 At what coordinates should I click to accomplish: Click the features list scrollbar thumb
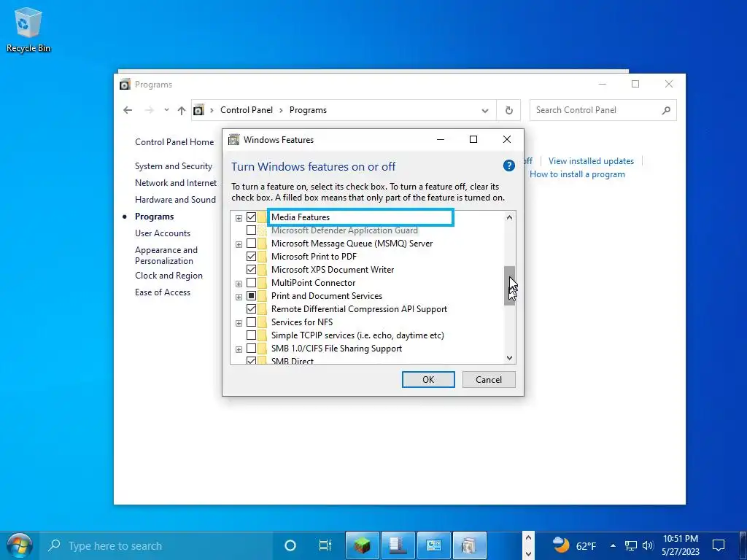(x=510, y=285)
